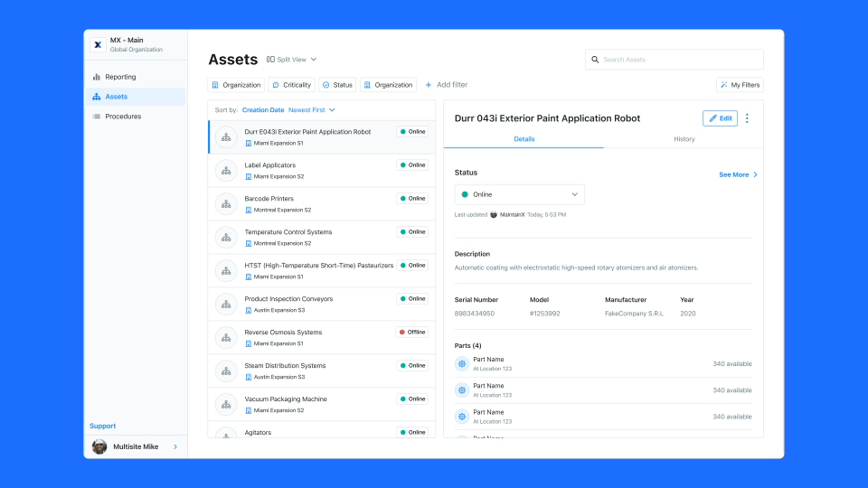Click the MX - Main organization name
868x488 pixels.
pos(127,41)
